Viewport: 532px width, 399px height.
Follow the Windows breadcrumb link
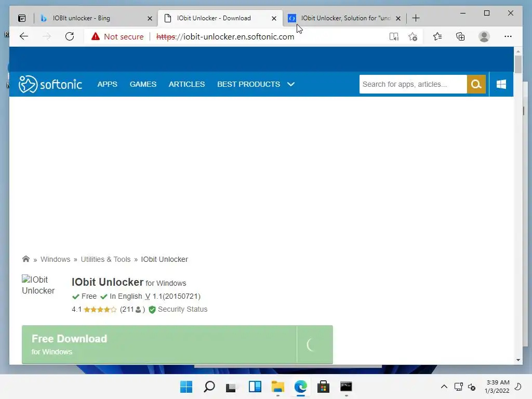pyautogui.click(x=55, y=259)
